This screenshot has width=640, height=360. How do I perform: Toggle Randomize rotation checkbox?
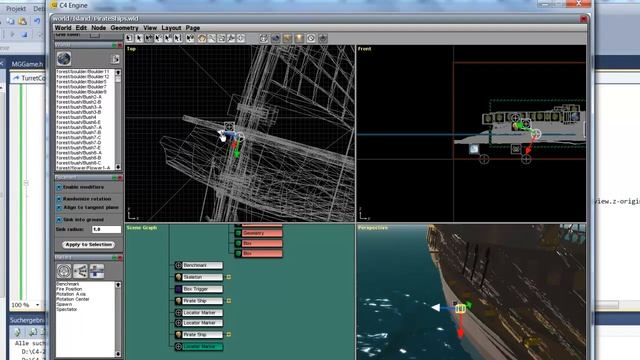[59, 199]
